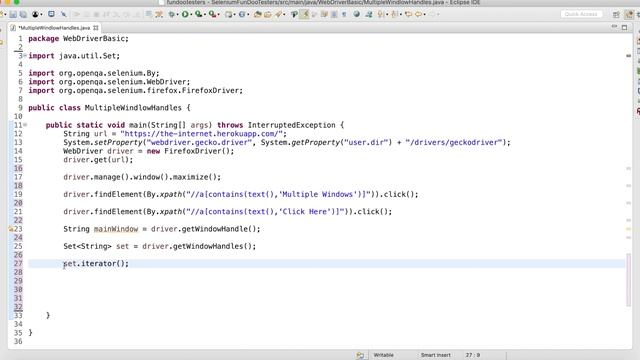Viewport: 640px width, 360px height.
Task: Click the Run External Tools icon
Action: pyautogui.click(x=212, y=14)
